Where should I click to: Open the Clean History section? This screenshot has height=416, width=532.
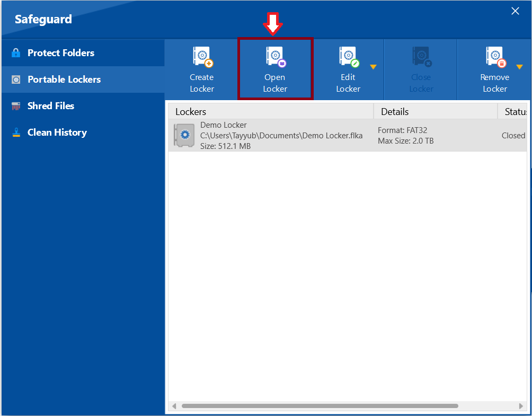click(x=83, y=132)
